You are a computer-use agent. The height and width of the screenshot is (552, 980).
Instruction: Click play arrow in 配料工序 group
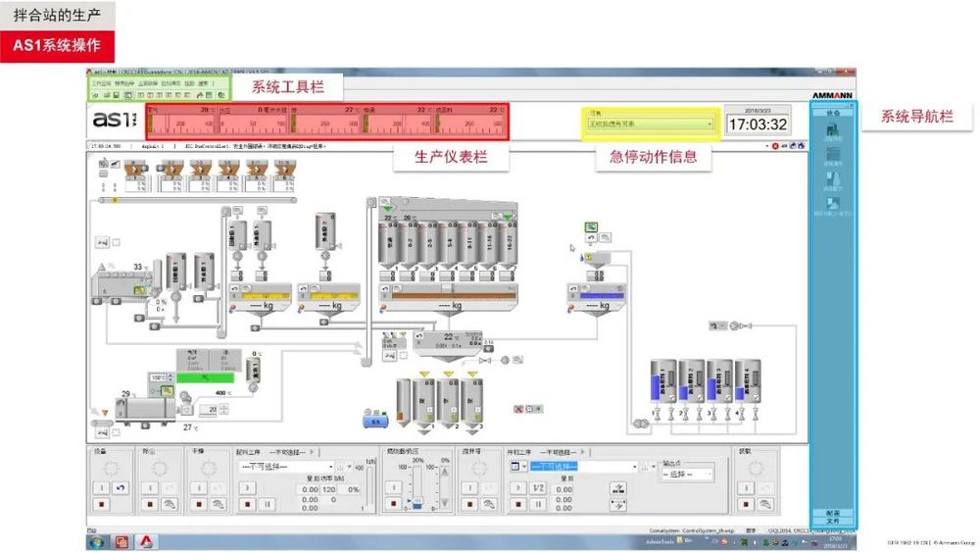pyautogui.click(x=248, y=488)
